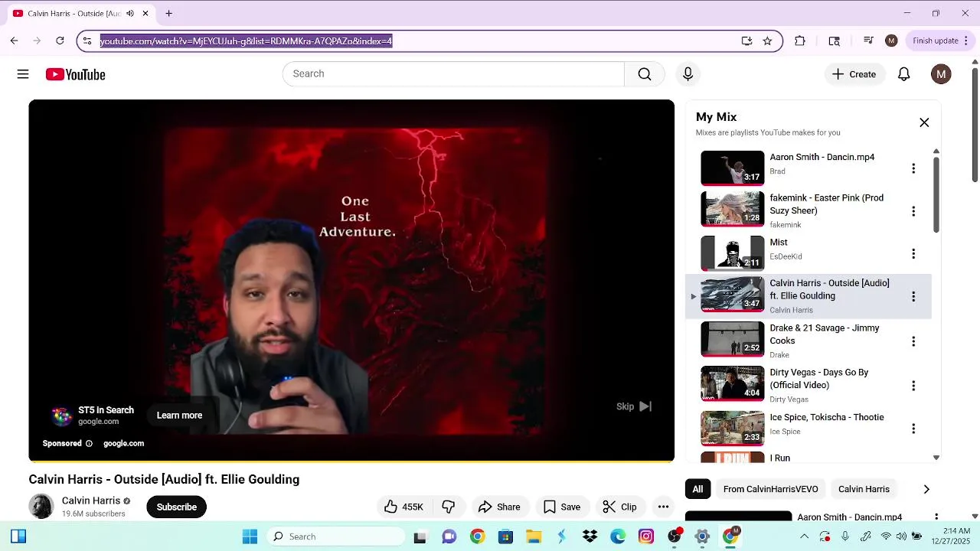Open options for Dirty Vegas Days Go By
This screenshot has height=551, width=980.
(913, 386)
